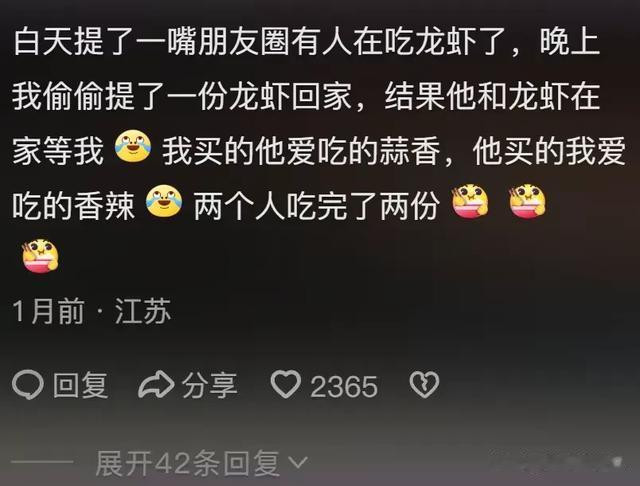The width and height of the screenshot is (640, 486).
Task: Click the second eating-noodles emoji on fourth line
Action: (527, 200)
